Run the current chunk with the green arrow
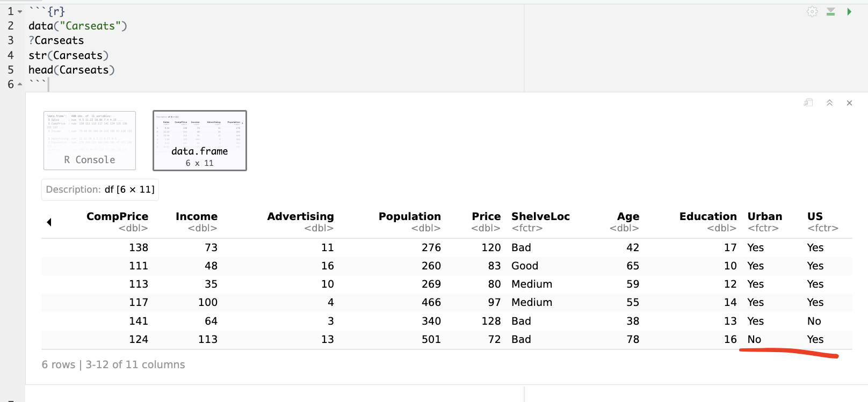Viewport: 868px width, 402px height. click(849, 12)
